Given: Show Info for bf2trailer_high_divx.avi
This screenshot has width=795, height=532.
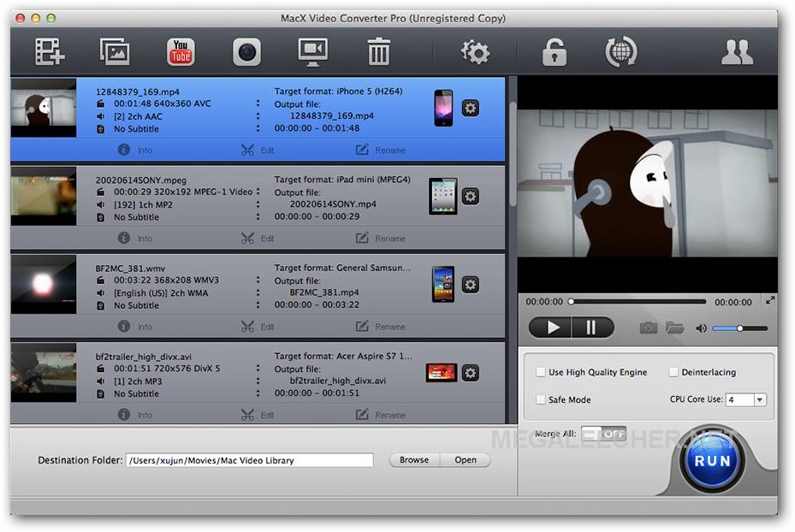Looking at the screenshot, I should pyautogui.click(x=135, y=415).
